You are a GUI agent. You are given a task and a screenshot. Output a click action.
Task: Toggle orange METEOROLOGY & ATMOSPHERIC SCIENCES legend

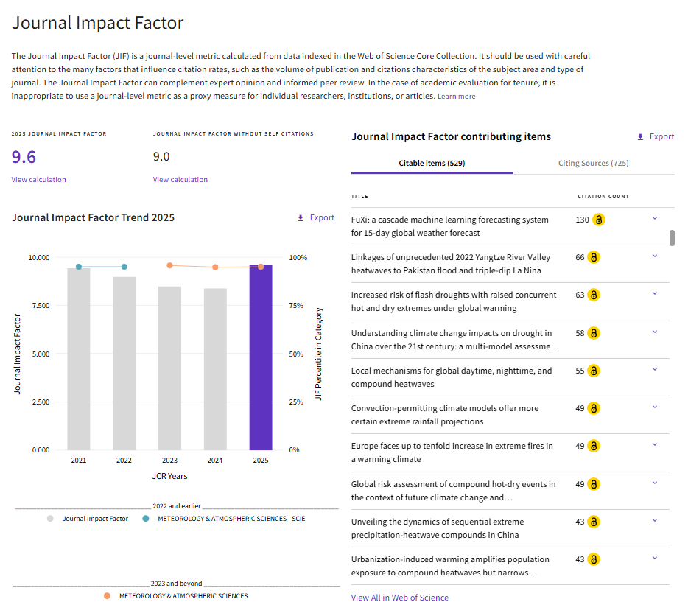point(175,596)
